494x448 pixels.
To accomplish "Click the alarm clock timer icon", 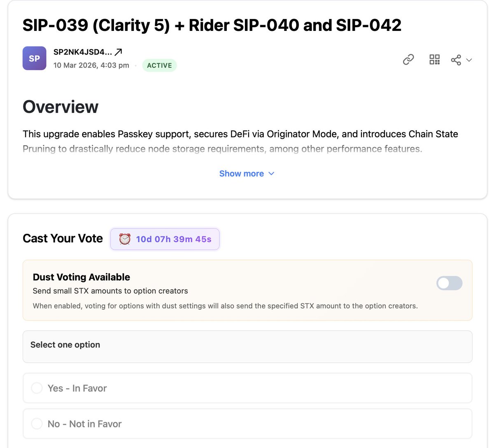I will pyautogui.click(x=125, y=239).
